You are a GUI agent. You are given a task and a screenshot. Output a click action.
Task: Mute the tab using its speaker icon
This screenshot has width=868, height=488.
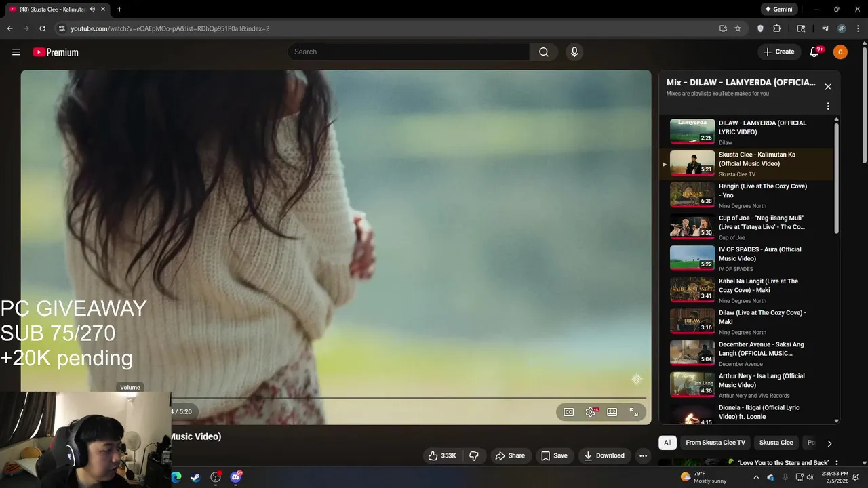click(92, 9)
